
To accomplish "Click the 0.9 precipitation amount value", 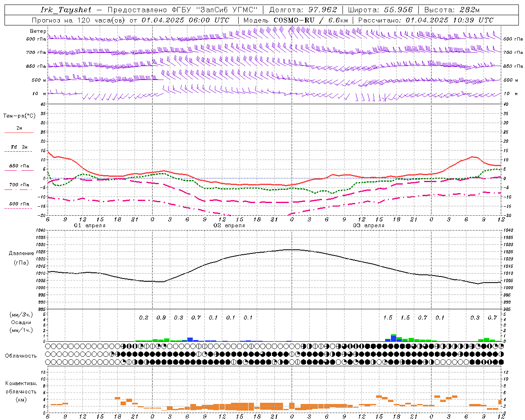I will pyautogui.click(x=161, y=317).
